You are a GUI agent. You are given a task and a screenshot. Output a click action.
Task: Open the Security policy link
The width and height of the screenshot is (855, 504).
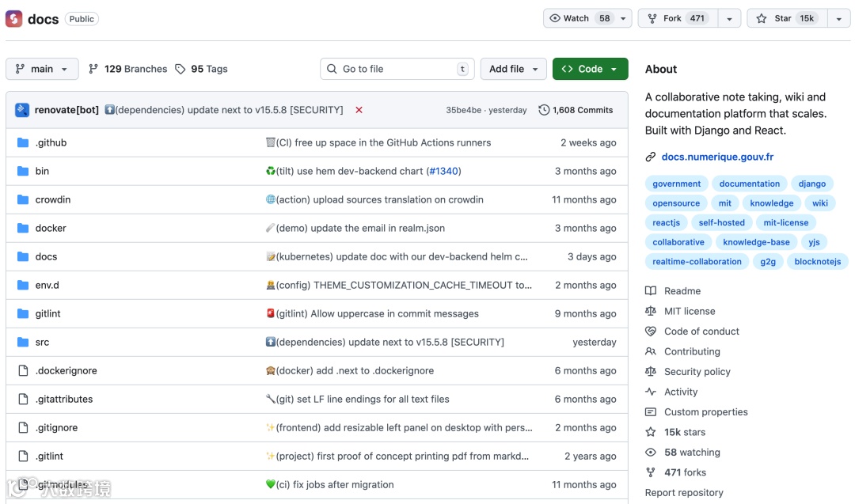click(x=697, y=372)
